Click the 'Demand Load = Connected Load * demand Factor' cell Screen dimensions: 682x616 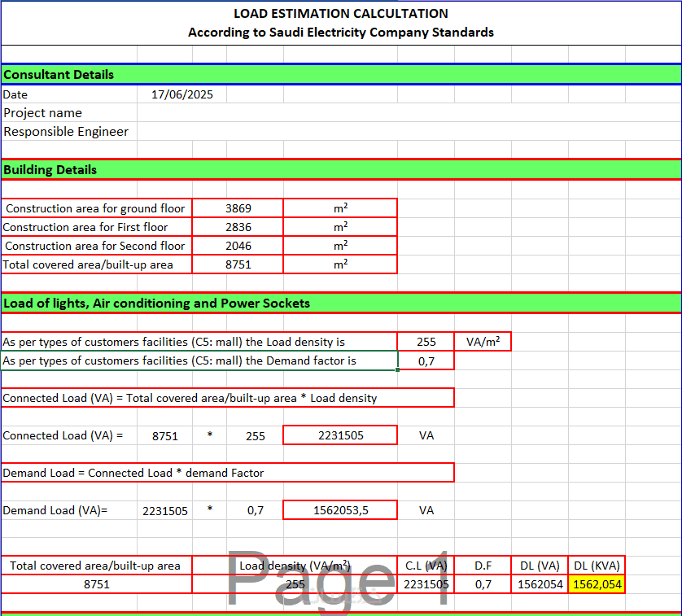pyautogui.click(x=228, y=473)
